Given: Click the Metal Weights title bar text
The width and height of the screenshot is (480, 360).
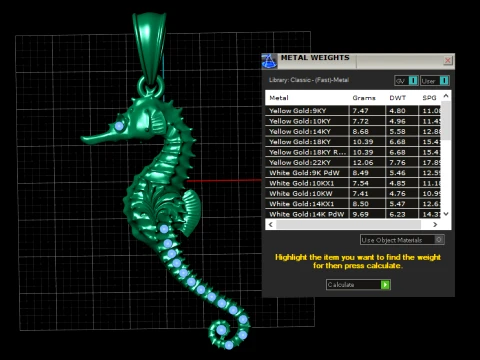Looking at the screenshot, I should pos(315,58).
